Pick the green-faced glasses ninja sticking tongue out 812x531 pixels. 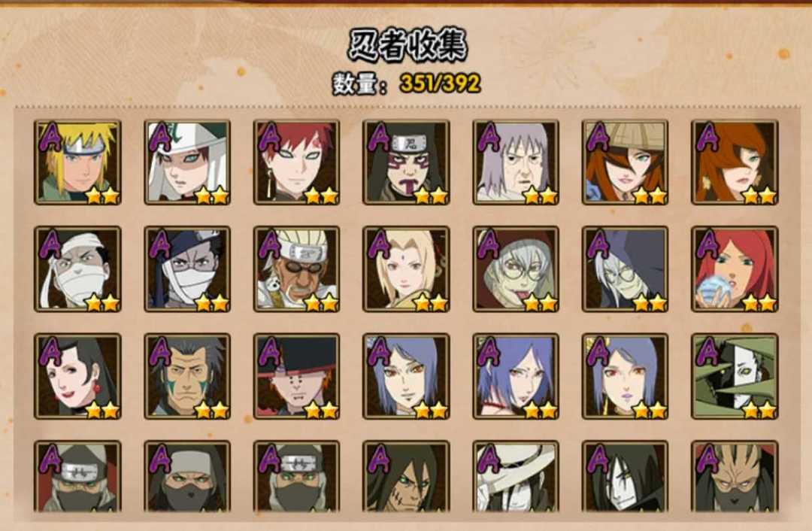point(516,269)
